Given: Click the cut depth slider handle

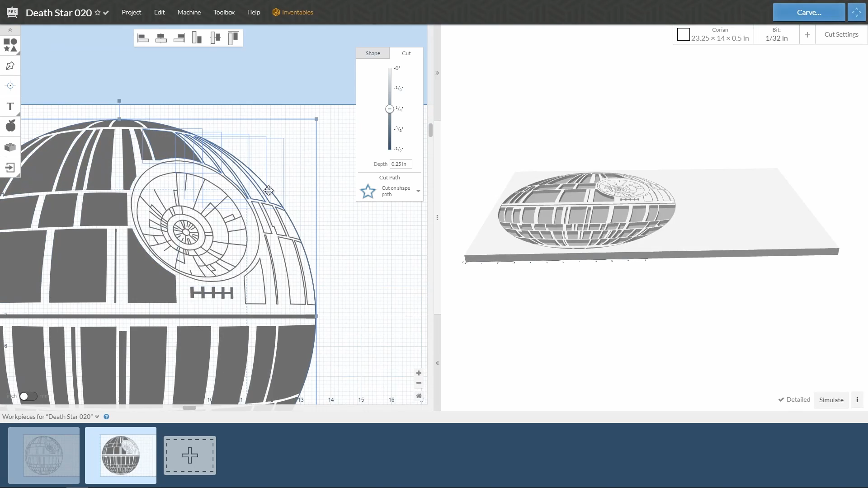Looking at the screenshot, I should (389, 109).
